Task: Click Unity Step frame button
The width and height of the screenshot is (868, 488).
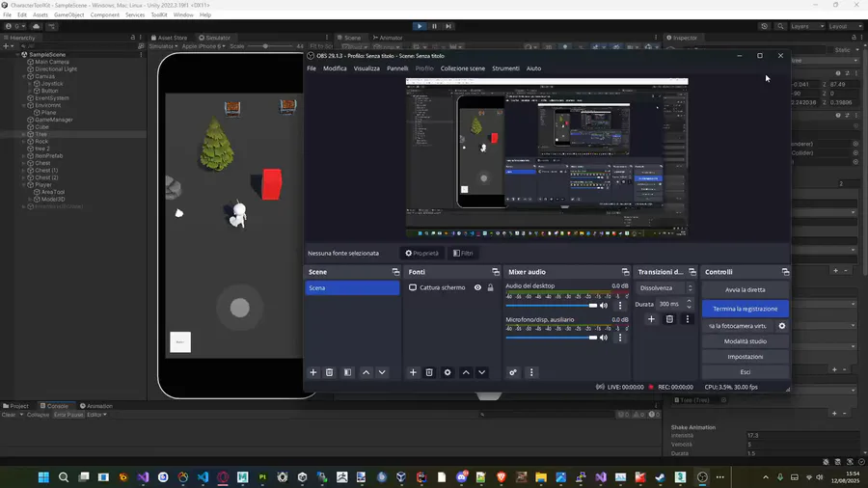Action: tap(448, 26)
